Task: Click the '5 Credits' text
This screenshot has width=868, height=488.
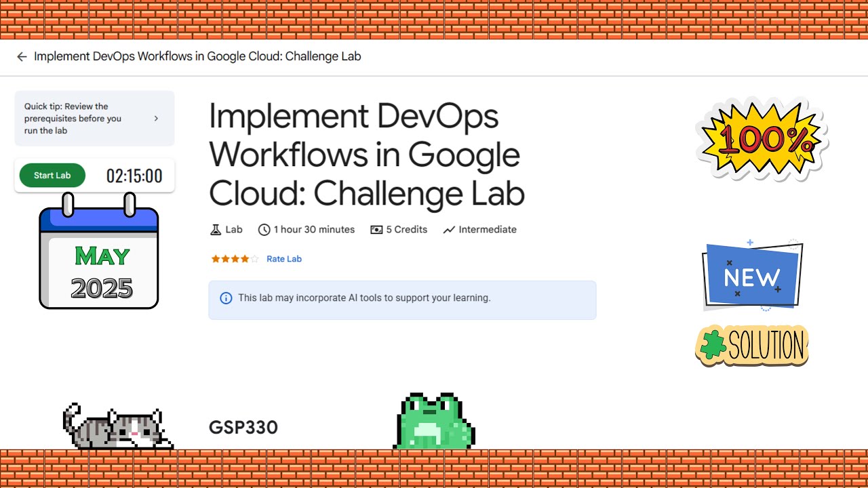Action: pyautogui.click(x=407, y=230)
